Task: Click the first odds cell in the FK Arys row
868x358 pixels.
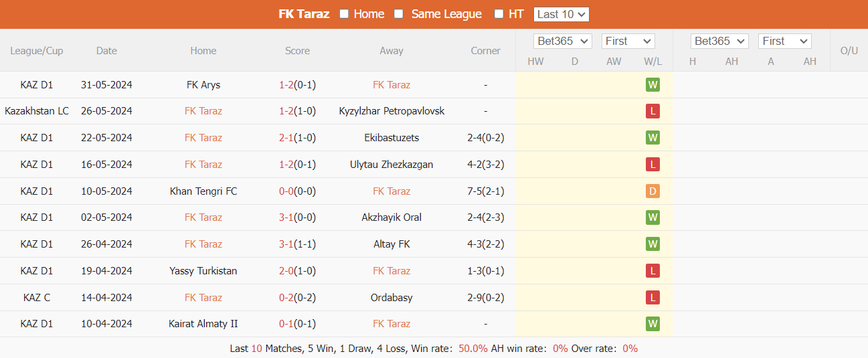Action: (x=535, y=85)
